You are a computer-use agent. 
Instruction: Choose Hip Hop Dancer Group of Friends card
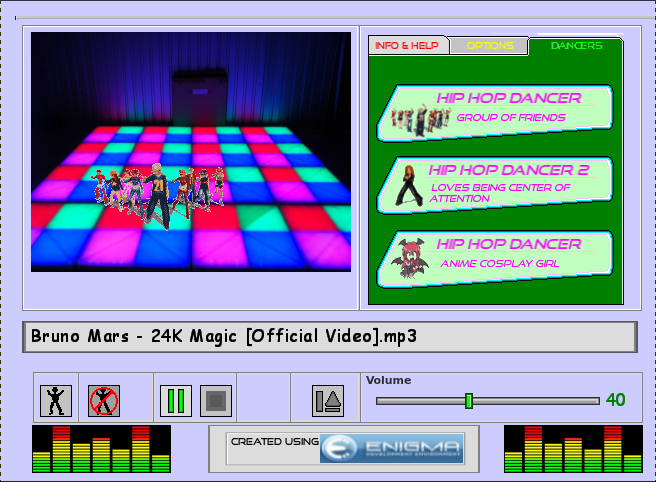[x=495, y=113]
